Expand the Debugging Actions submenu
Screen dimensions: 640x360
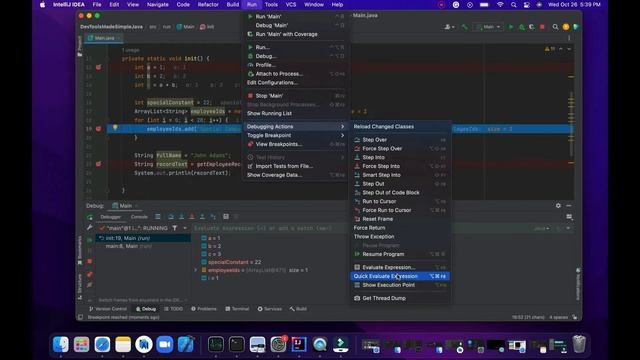[x=296, y=127]
